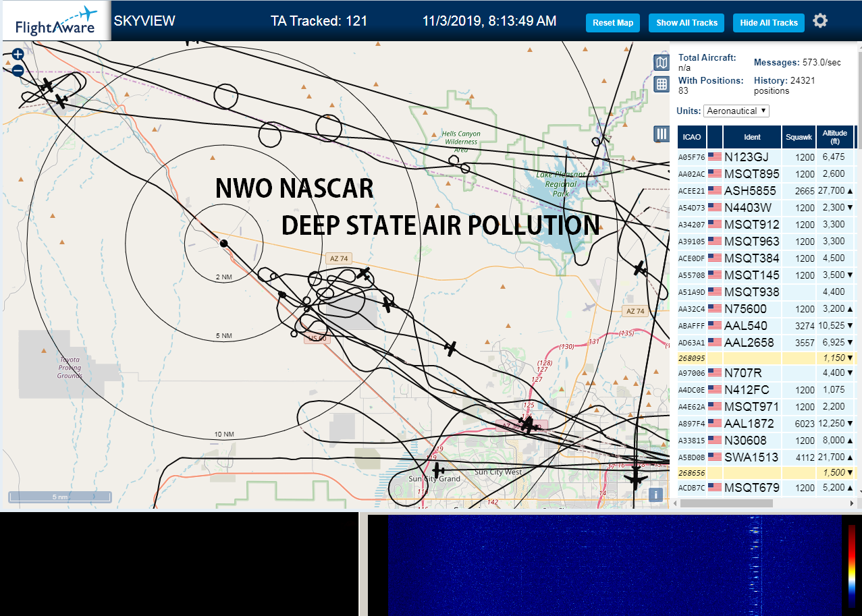Click the Reset Map button
Screen dimensions: 862x616
click(x=613, y=23)
